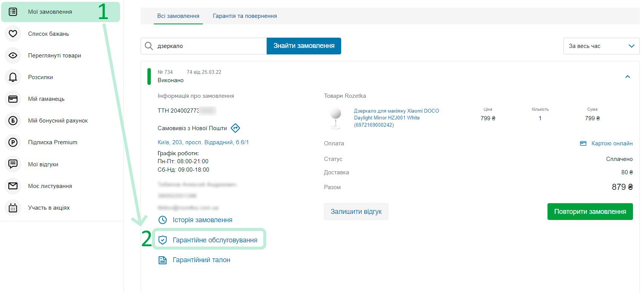Click the quantity value 1
The height and width of the screenshot is (293, 644).
(x=540, y=118)
